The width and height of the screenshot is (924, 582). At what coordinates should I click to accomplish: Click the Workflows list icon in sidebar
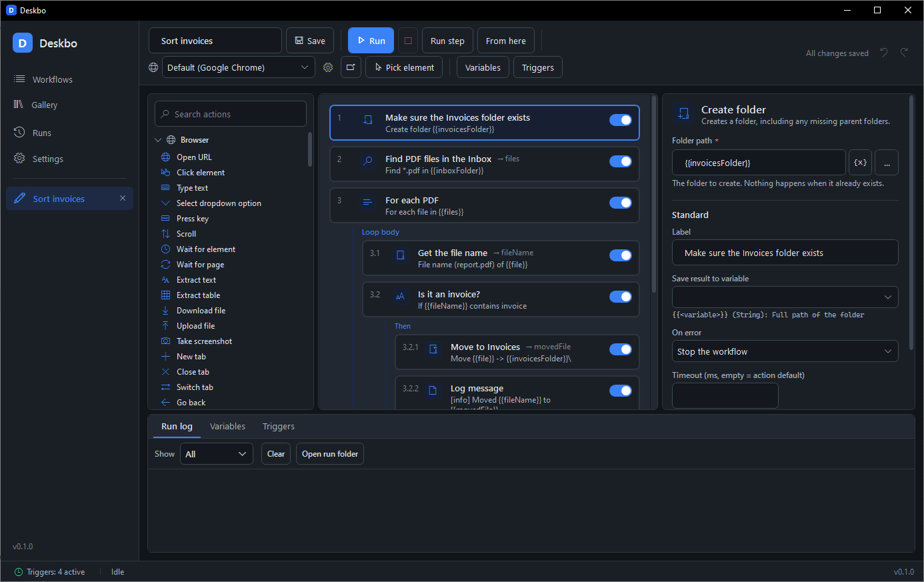click(19, 79)
